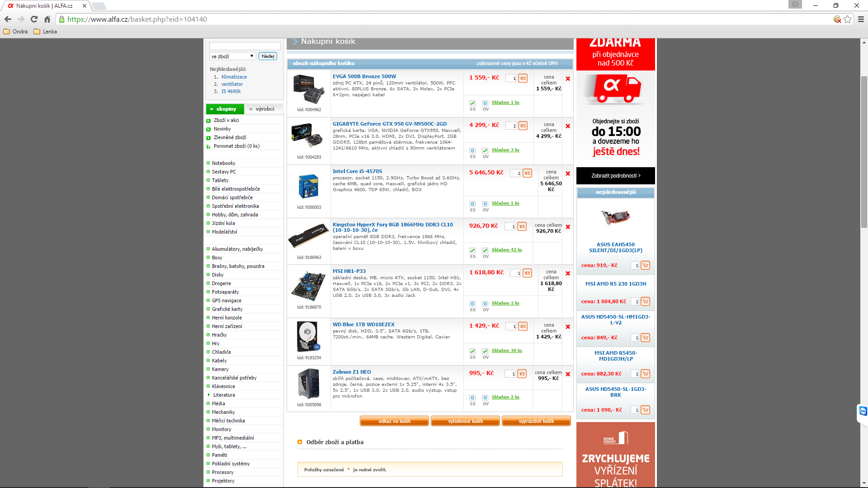
Task: Click the page vertical scrollbar thumb
Action: (x=864, y=151)
